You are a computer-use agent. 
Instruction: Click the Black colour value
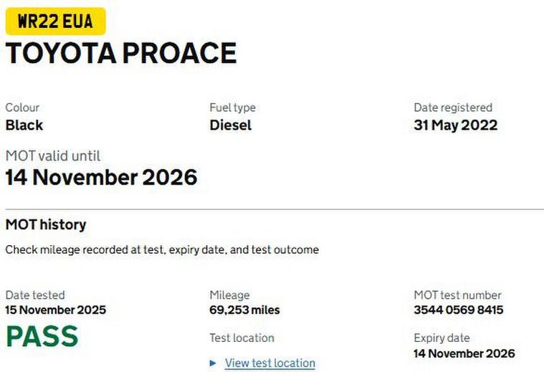coord(24,125)
